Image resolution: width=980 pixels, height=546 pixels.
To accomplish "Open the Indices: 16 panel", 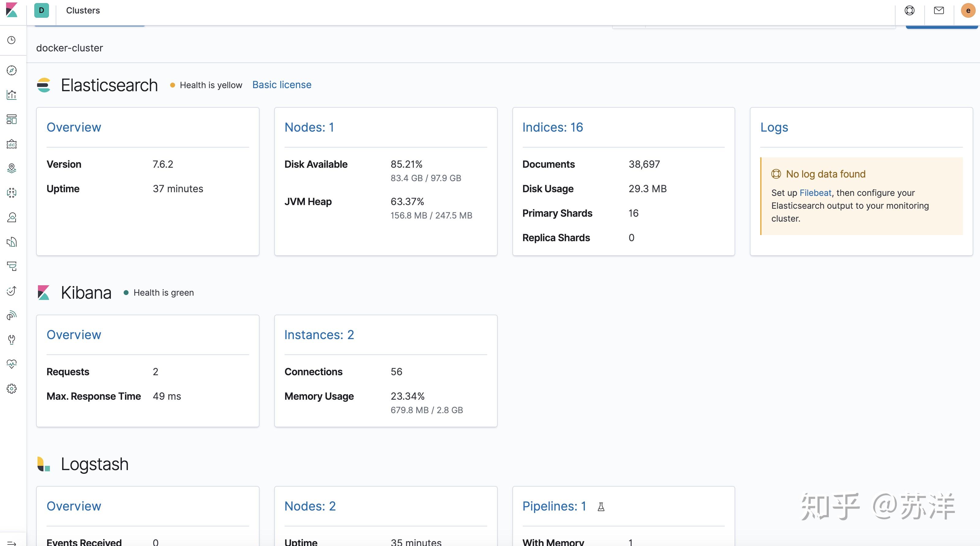I will (552, 127).
